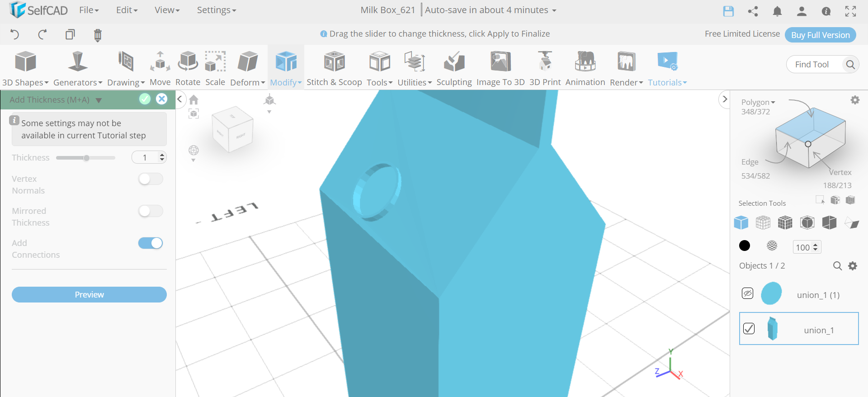Viewport: 868px width, 397px height.
Task: Adjust the opacity 100 stepper
Action: click(x=816, y=247)
